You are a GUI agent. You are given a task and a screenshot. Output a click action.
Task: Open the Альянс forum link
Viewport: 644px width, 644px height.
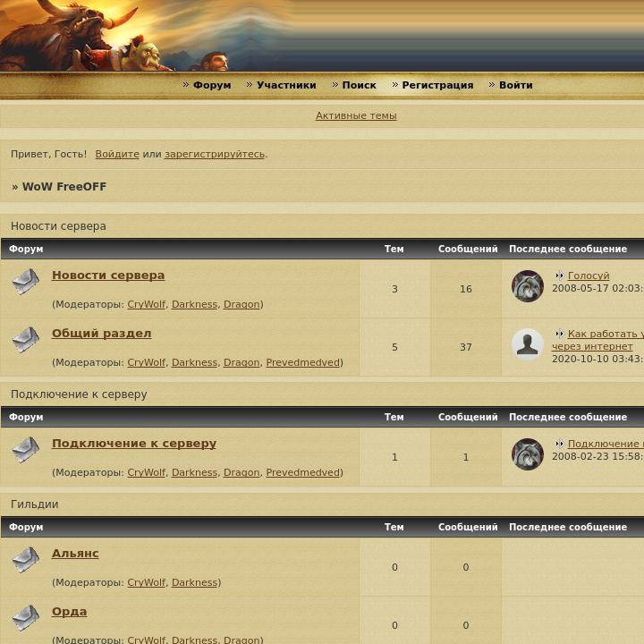[75, 554]
